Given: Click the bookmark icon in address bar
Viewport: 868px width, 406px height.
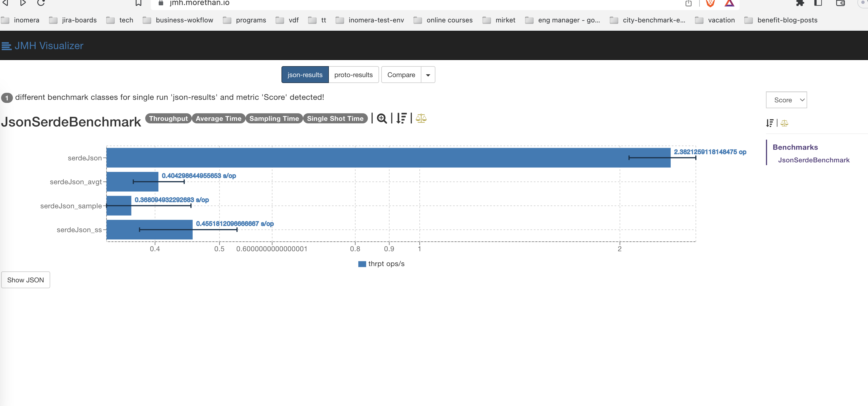Looking at the screenshot, I should point(138,3).
